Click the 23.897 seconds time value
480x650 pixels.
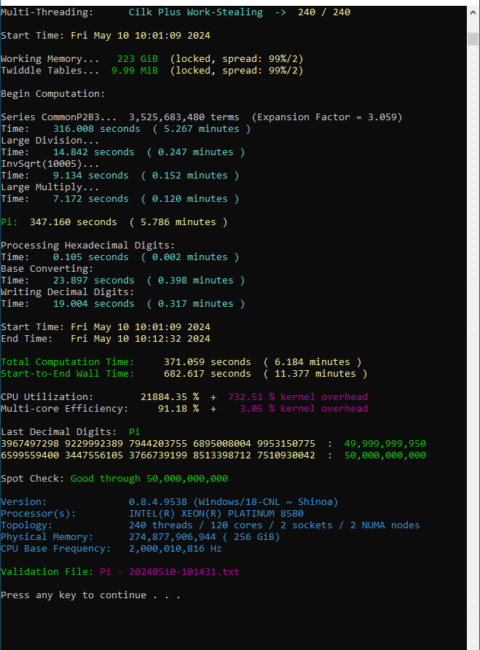[94, 280]
